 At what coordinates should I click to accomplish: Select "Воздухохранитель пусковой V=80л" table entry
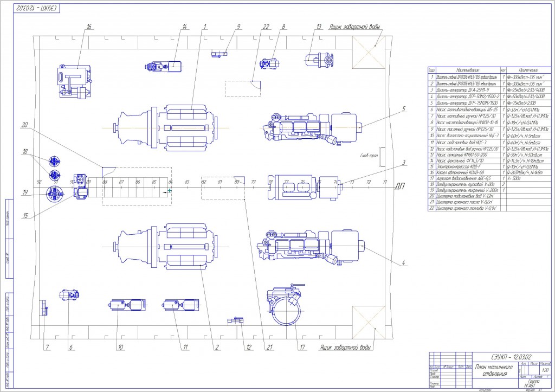[x=466, y=184]
